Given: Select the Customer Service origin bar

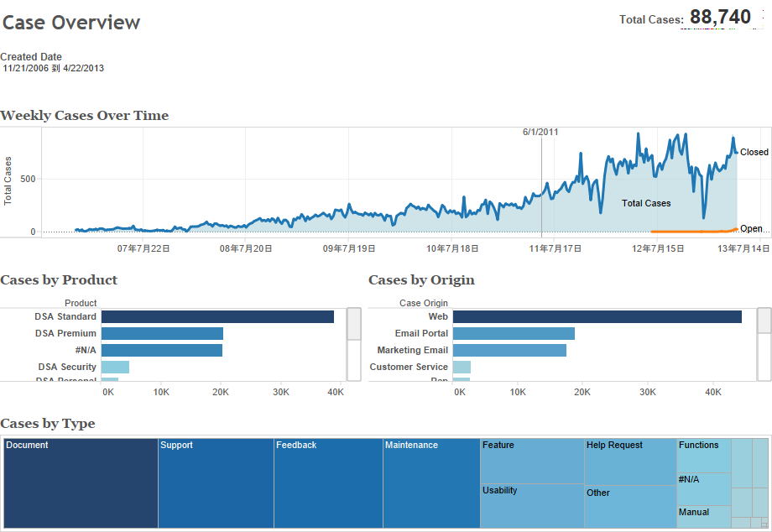Looking at the screenshot, I should pos(462,367).
